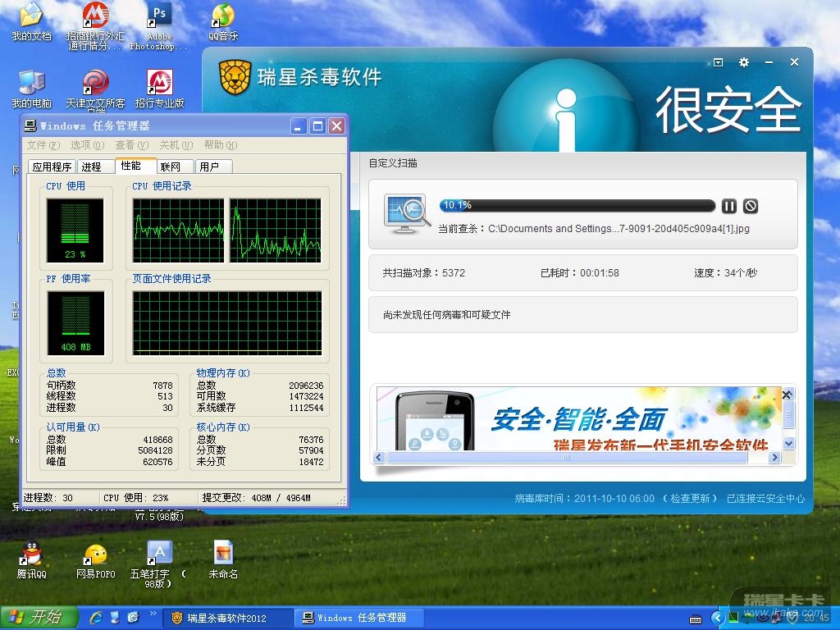Open 天津文交所客户端 desktop shortcut
Viewport: 840px width, 630px height.
point(95,90)
